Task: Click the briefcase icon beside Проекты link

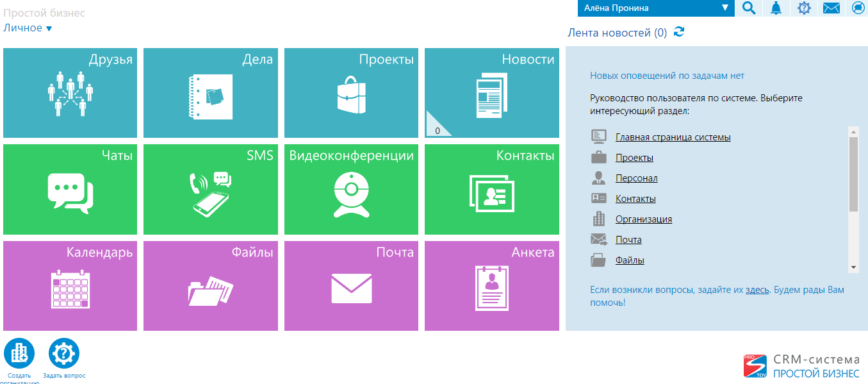Action: coord(598,157)
